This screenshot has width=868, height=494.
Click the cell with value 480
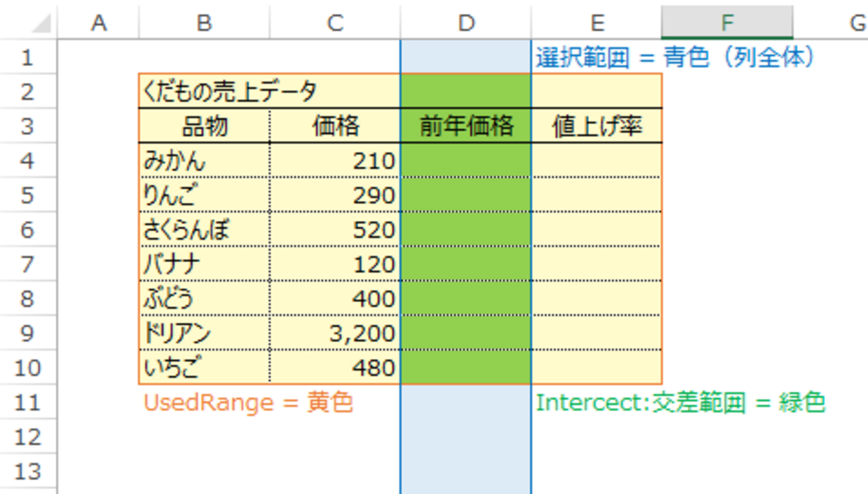335,368
